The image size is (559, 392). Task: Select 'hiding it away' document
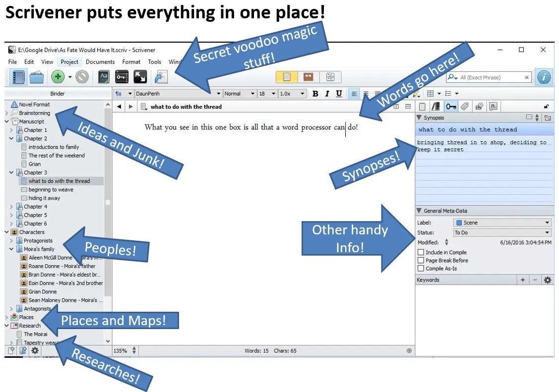[44, 198]
